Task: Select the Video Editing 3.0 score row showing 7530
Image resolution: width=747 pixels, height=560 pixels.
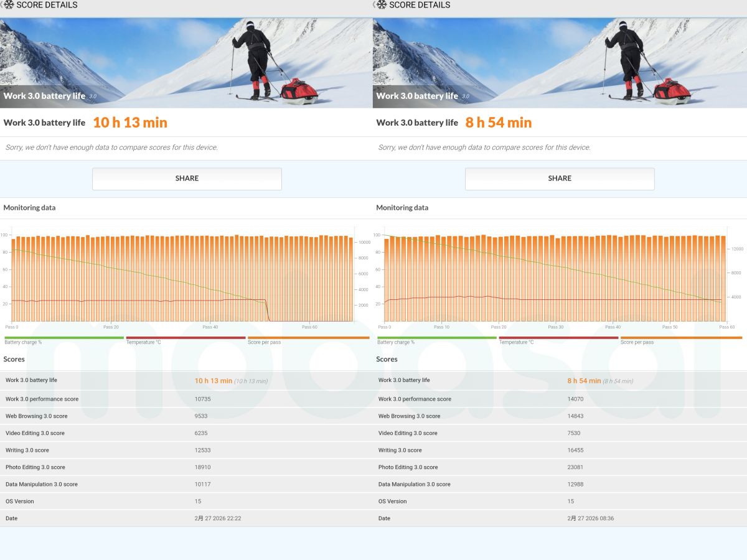Action: pyautogui.click(x=560, y=433)
